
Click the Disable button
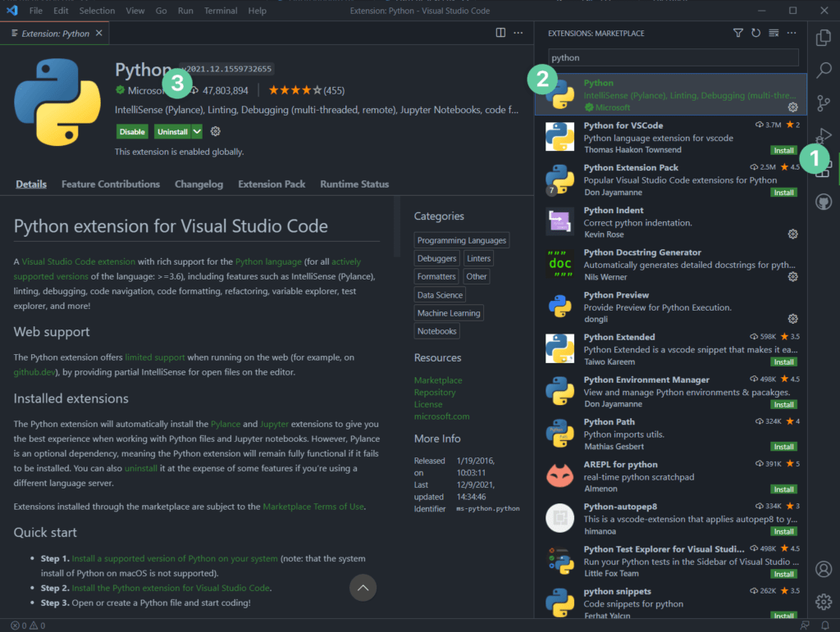[x=132, y=132]
